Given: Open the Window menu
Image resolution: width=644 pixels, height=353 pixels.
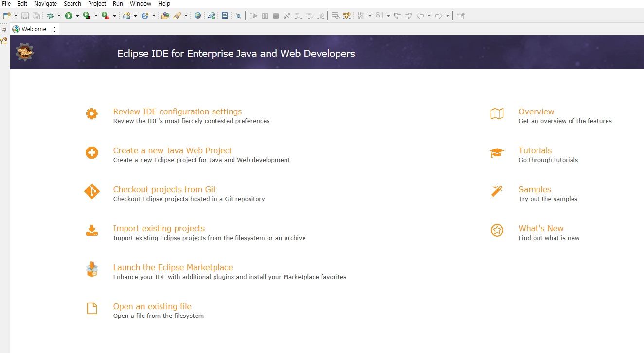Looking at the screenshot, I should 141,3.
